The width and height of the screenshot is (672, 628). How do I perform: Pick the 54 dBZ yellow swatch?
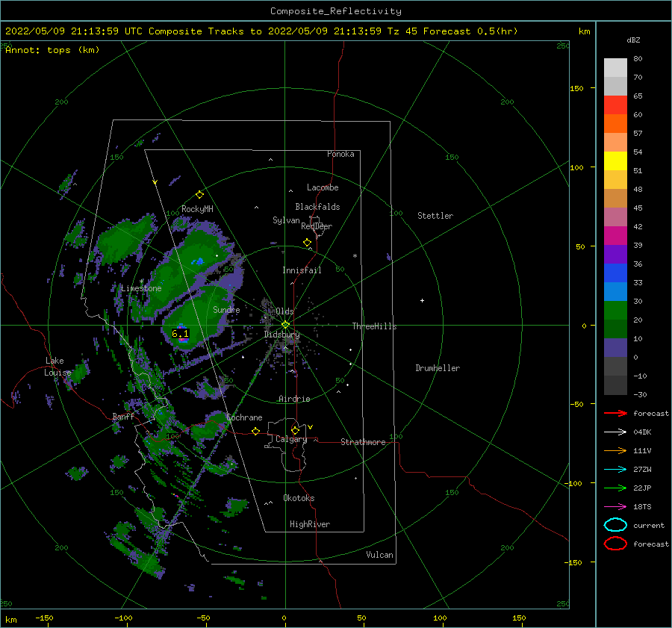[615, 161]
